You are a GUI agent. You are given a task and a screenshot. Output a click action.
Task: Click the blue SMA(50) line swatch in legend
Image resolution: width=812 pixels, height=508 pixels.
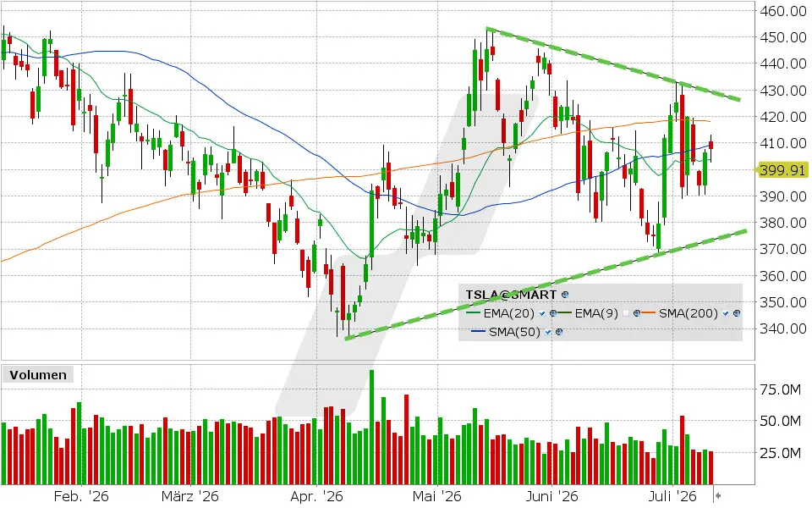[479, 332]
